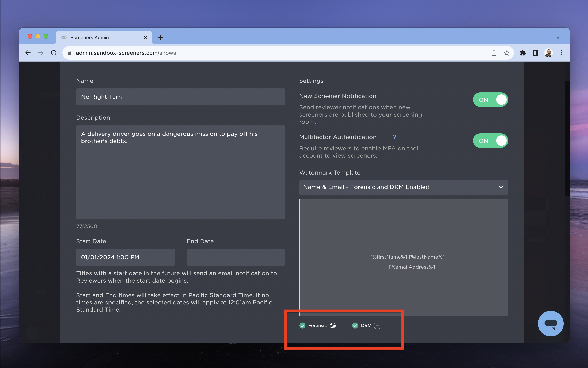Bookmark the page using the star icon
The height and width of the screenshot is (368, 588).
tap(506, 53)
